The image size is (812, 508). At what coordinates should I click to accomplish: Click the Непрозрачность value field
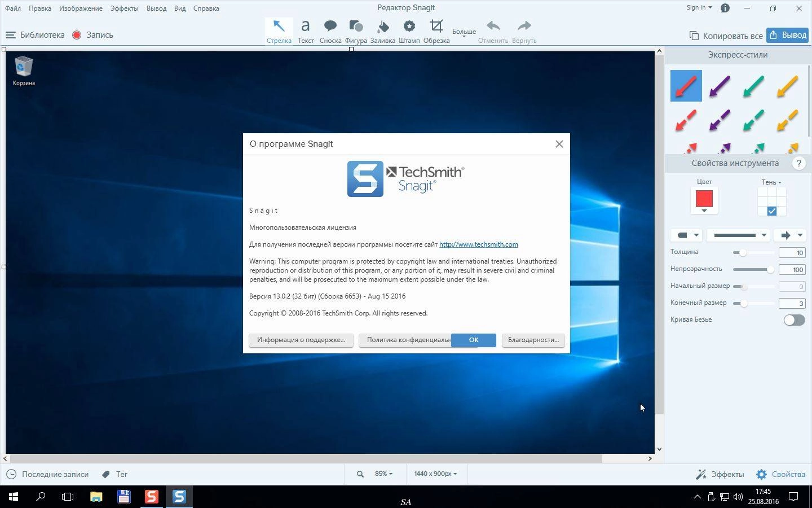click(x=792, y=270)
